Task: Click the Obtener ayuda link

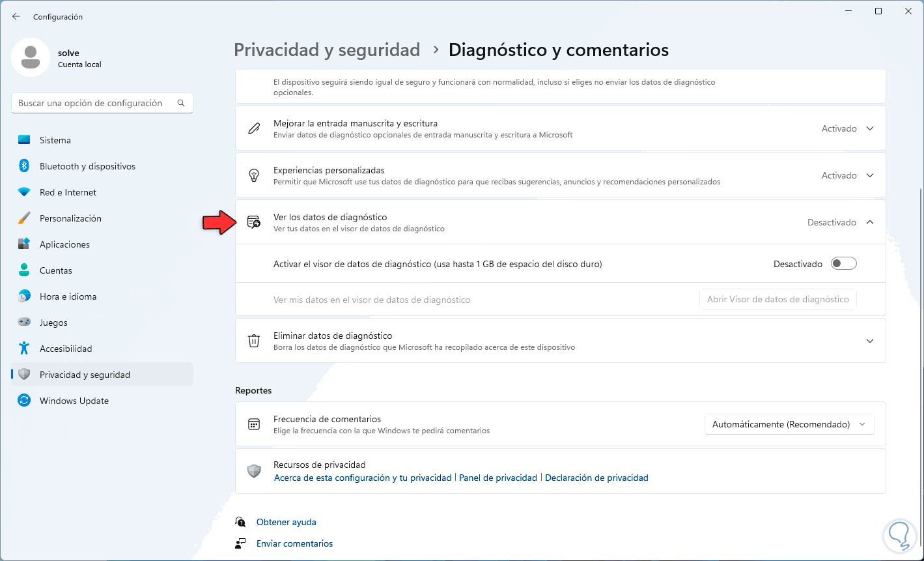Action: pyautogui.click(x=287, y=522)
